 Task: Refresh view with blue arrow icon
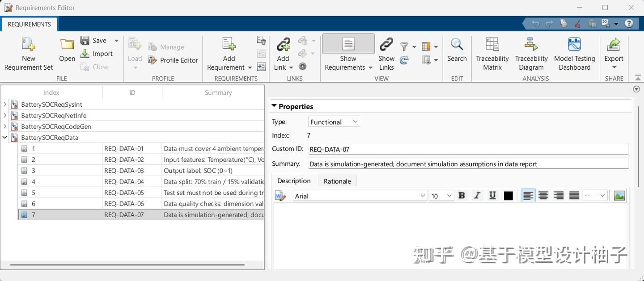tap(404, 60)
